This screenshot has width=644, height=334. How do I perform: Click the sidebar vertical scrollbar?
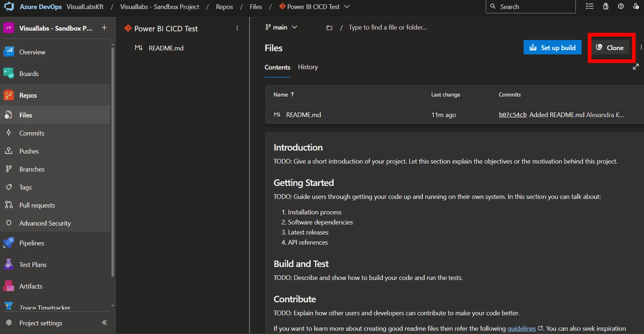pyautogui.click(x=113, y=161)
